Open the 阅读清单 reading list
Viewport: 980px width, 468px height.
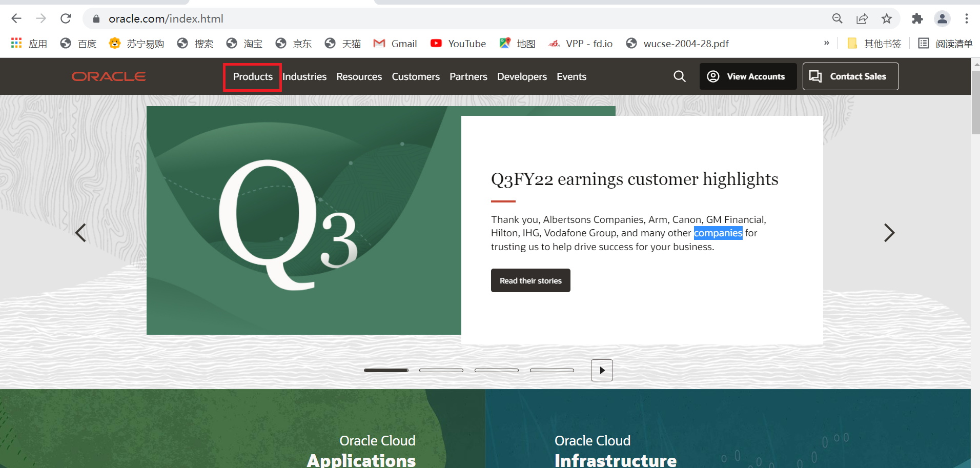pyautogui.click(x=945, y=44)
